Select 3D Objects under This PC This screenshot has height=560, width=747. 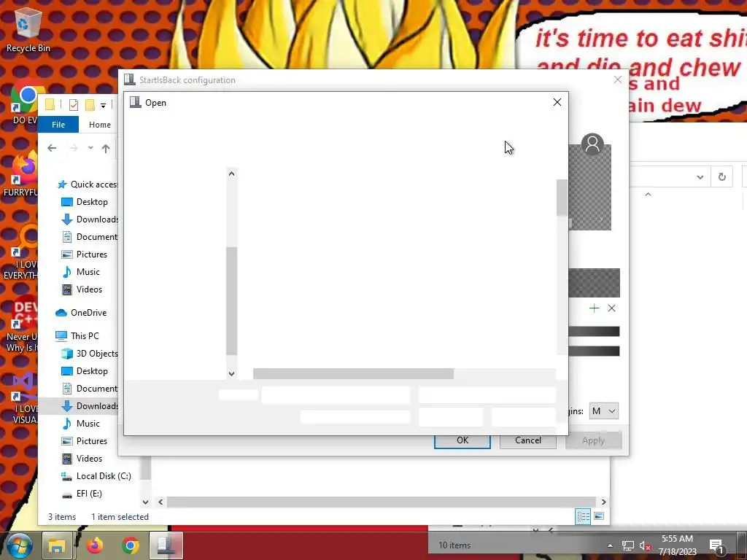pos(90,354)
